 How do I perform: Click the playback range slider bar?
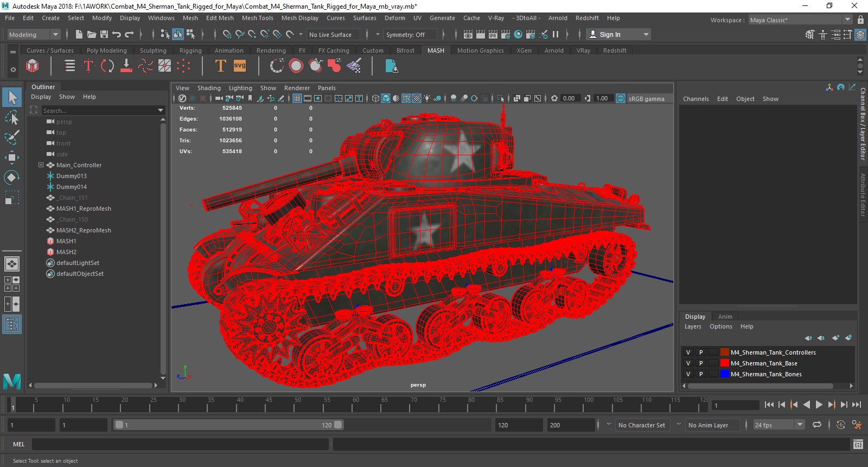click(x=228, y=425)
